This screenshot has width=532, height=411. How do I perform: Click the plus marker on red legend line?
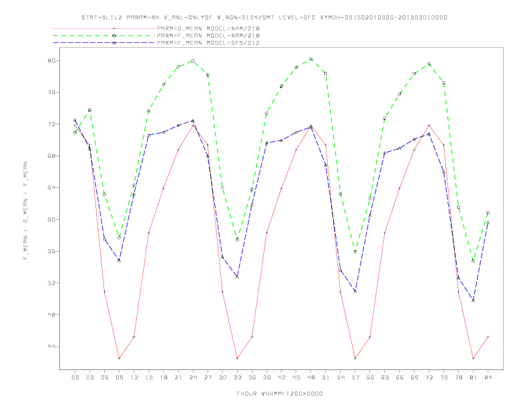tap(114, 28)
